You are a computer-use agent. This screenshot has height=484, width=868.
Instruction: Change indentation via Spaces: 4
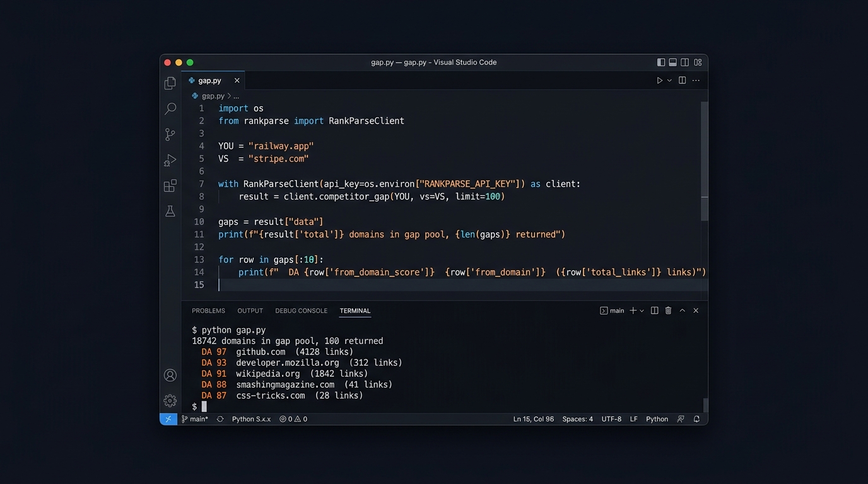click(x=578, y=419)
